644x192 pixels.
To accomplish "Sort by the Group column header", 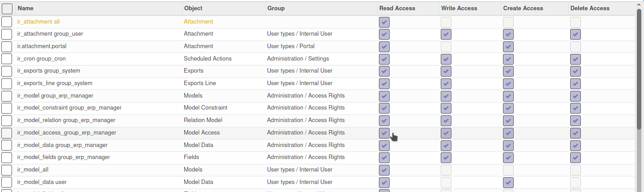I will click(x=276, y=8).
